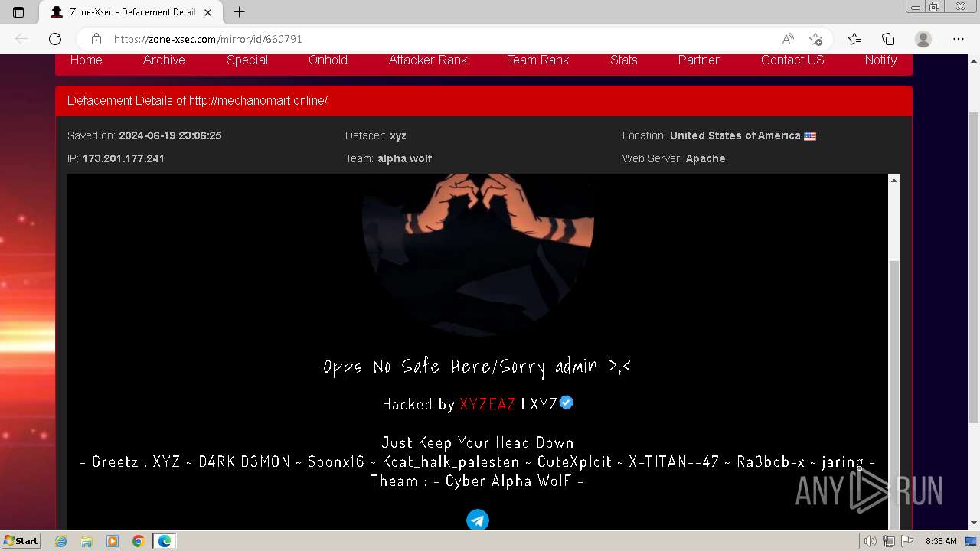The width and height of the screenshot is (980, 551).
Task: Click Defacement Details heading
Action: [198, 101]
